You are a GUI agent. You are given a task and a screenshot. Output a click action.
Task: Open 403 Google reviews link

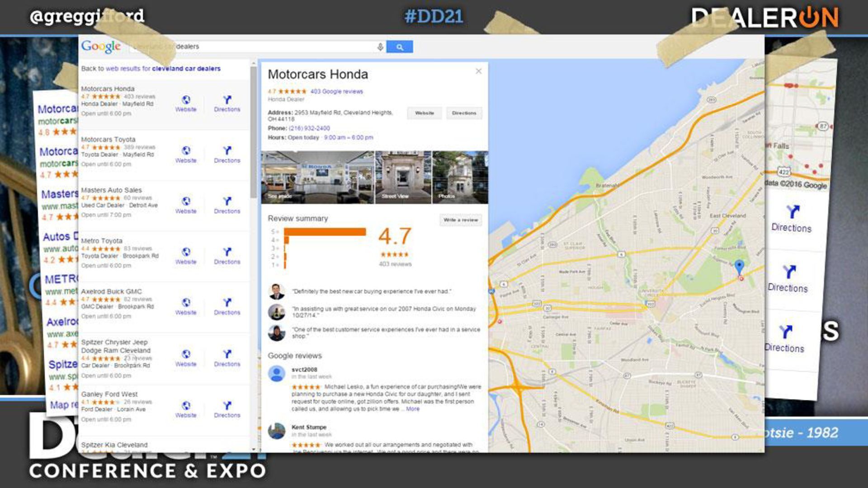pyautogui.click(x=337, y=91)
